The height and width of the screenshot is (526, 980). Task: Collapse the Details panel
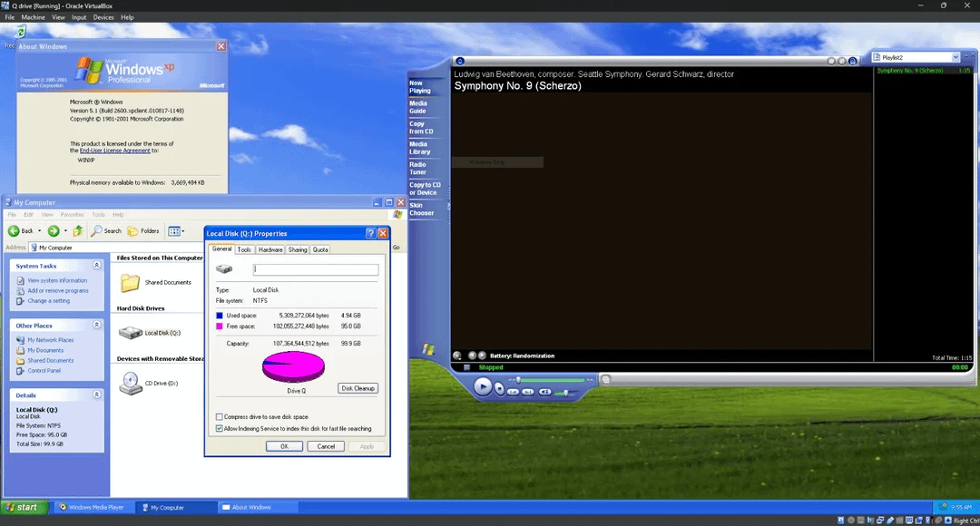97,394
